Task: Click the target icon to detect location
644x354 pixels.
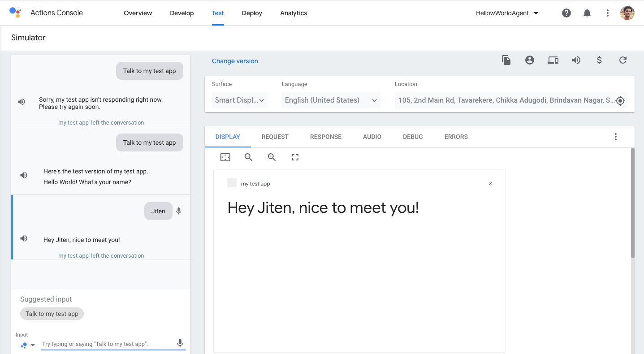Action: (x=620, y=101)
